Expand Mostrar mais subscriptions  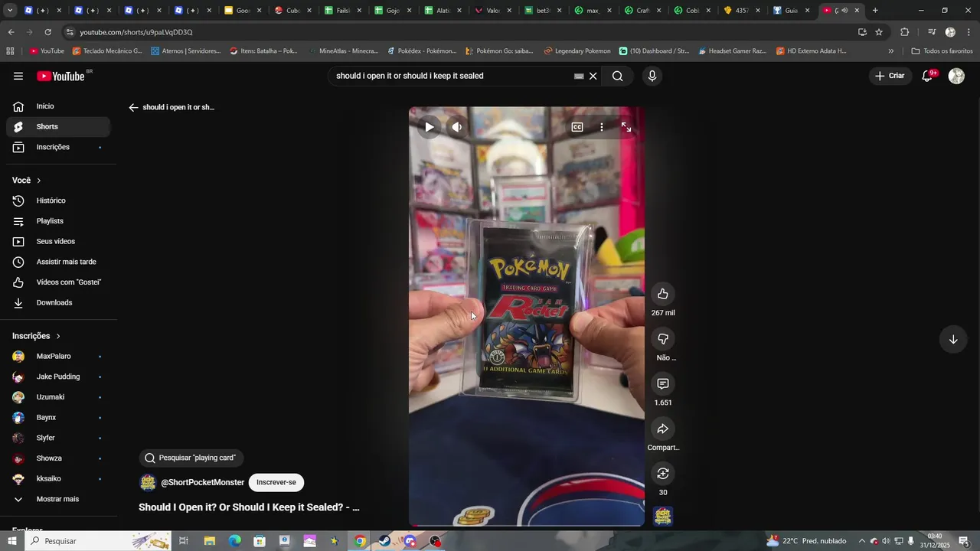click(58, 499)
